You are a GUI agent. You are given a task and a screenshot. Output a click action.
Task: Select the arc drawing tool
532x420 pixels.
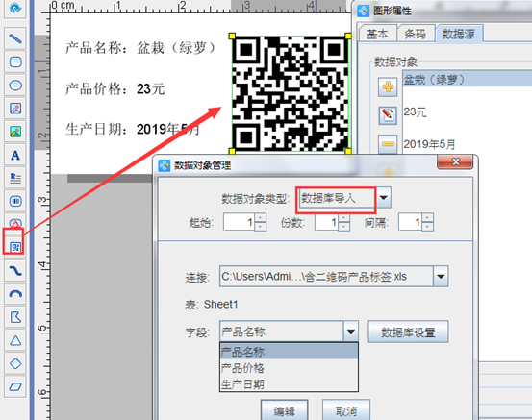(15, 294)
